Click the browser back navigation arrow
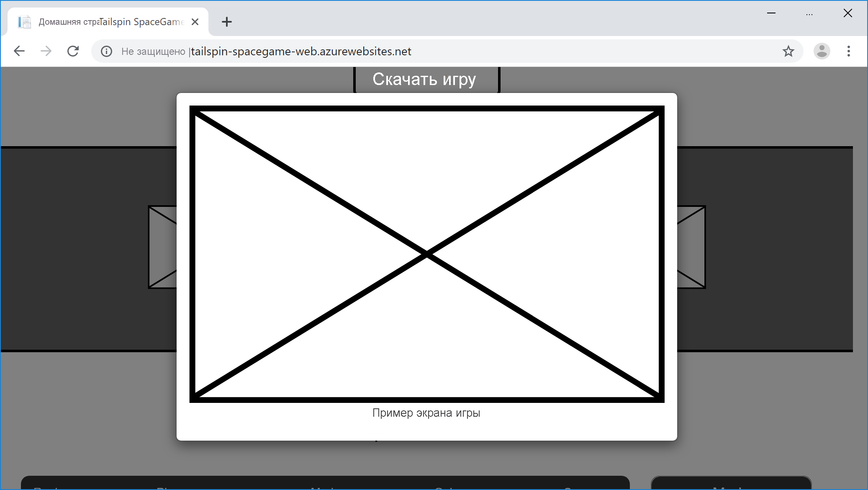 20,51
